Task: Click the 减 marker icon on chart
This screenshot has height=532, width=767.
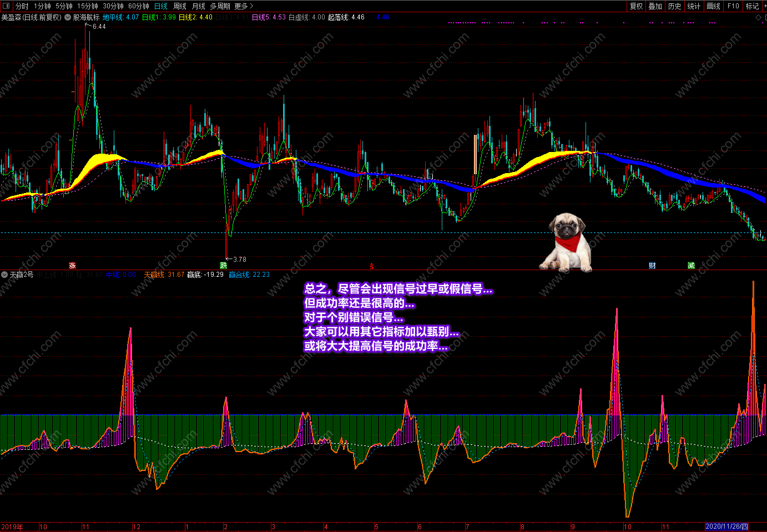Action: [691, 266]
